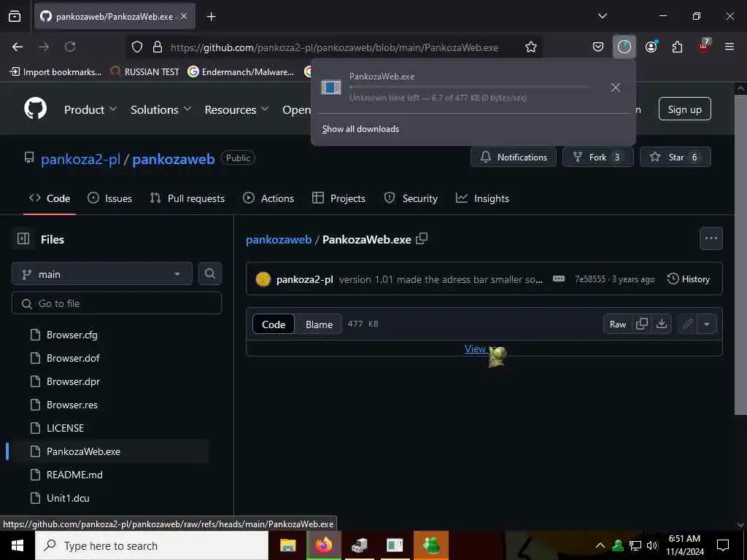Click the Sign up button
The width and height of the screenshot is (747, 560).
(x=684, y=109)
